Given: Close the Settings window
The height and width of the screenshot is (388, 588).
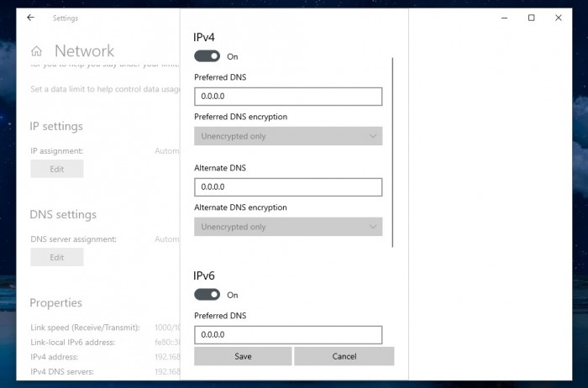Looking at the screenshot, I should 559,18.
